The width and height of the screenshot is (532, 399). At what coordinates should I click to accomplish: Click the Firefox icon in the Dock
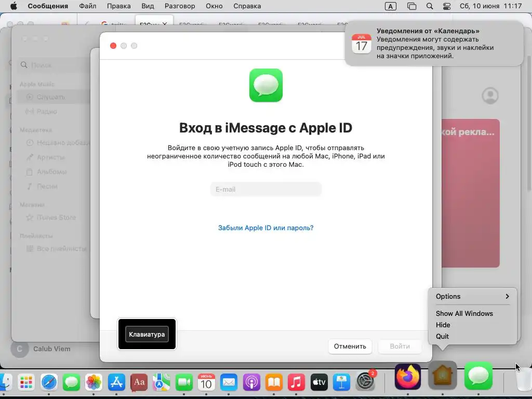(408, 377)
